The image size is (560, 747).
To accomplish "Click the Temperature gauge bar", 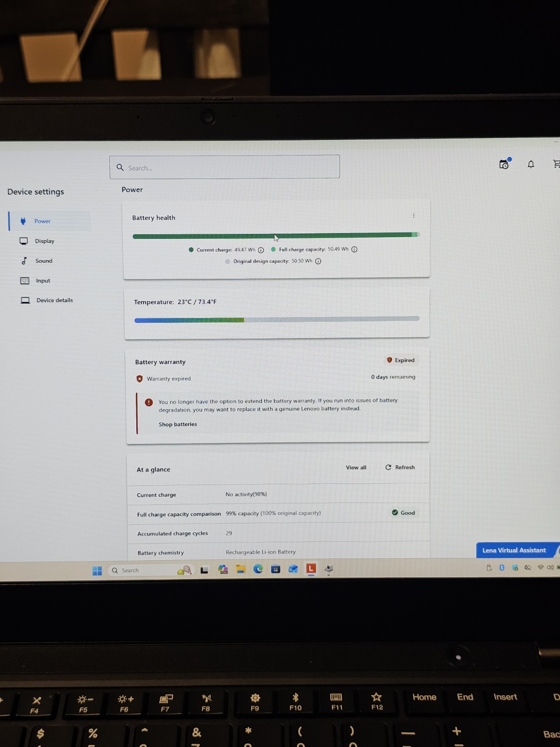I will pos(277,319).
